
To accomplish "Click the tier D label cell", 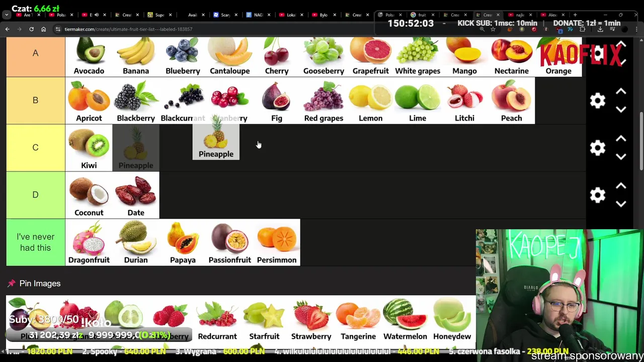I will [35, 195].
